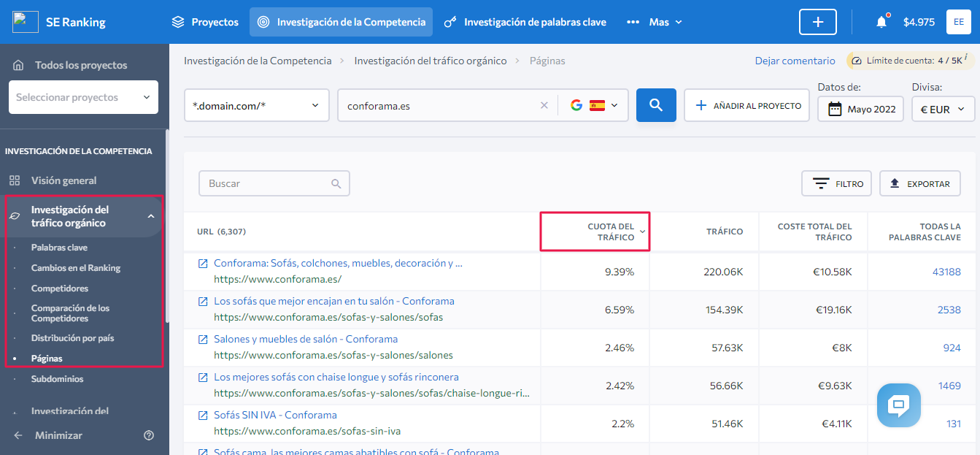Open the live chat bubble widget
The height and width of the screenshot is (455, 980).
898,405
